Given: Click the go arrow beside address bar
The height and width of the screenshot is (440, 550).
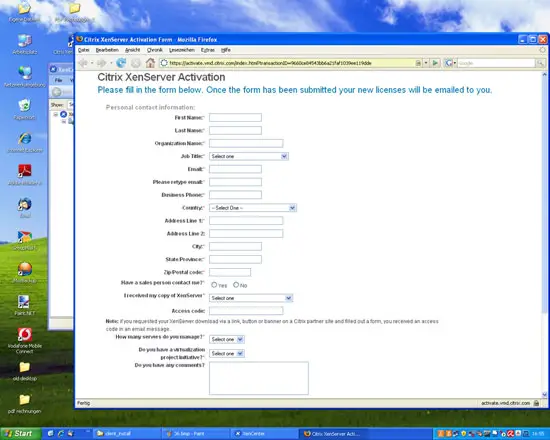Looking at the screenshot, I should pyautogui.click(x=435, y=63).
